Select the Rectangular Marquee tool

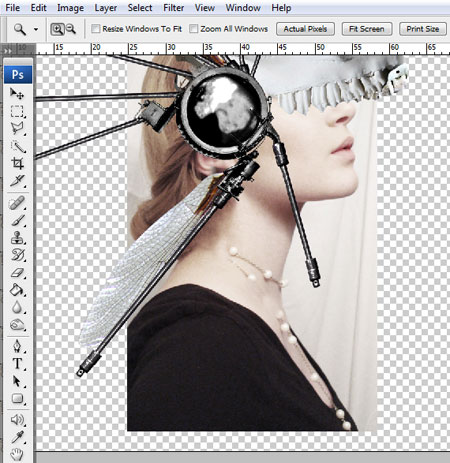17,111
